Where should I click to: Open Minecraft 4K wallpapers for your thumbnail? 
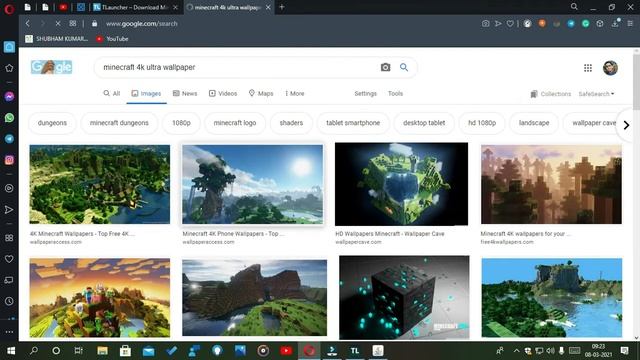point(551,184)
